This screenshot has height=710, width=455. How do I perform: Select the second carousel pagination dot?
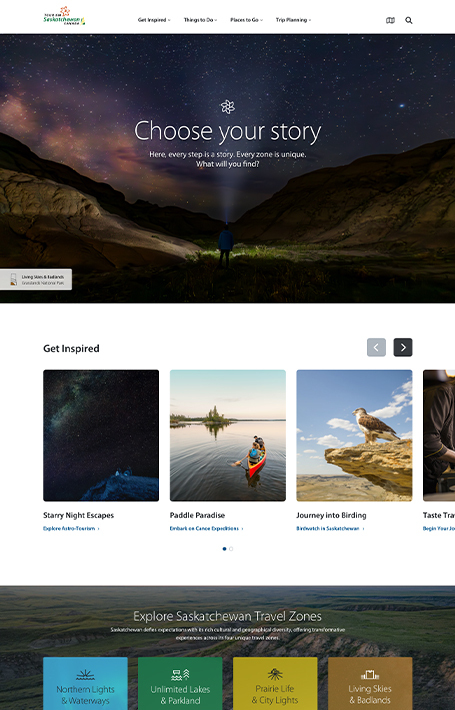click(x=231, y=549)
